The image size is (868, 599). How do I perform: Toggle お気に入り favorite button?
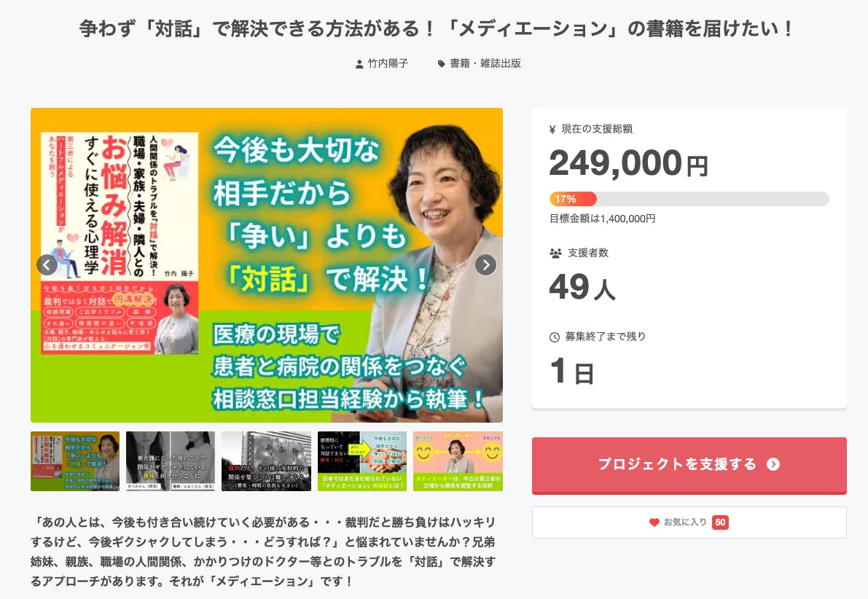pos(689,522)
